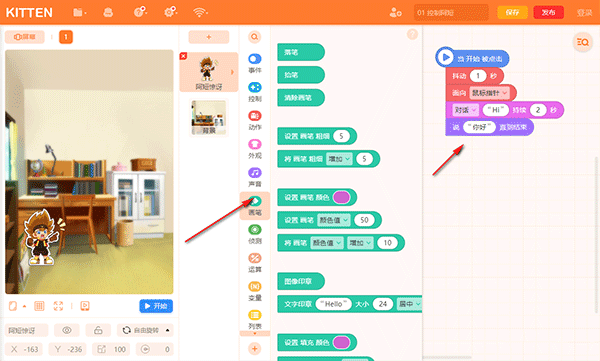
Task: Toggle stage grid display icon
Action: [x=39, y=306]
